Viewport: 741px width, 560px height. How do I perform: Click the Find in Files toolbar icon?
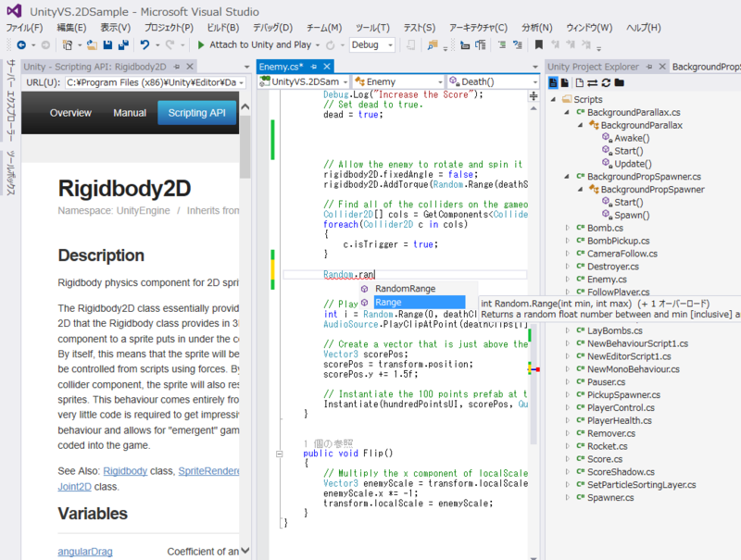point(432,44)
